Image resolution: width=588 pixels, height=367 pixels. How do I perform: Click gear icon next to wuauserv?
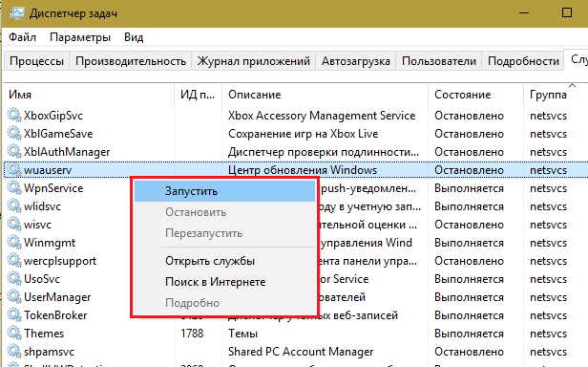tap(14, 169)
